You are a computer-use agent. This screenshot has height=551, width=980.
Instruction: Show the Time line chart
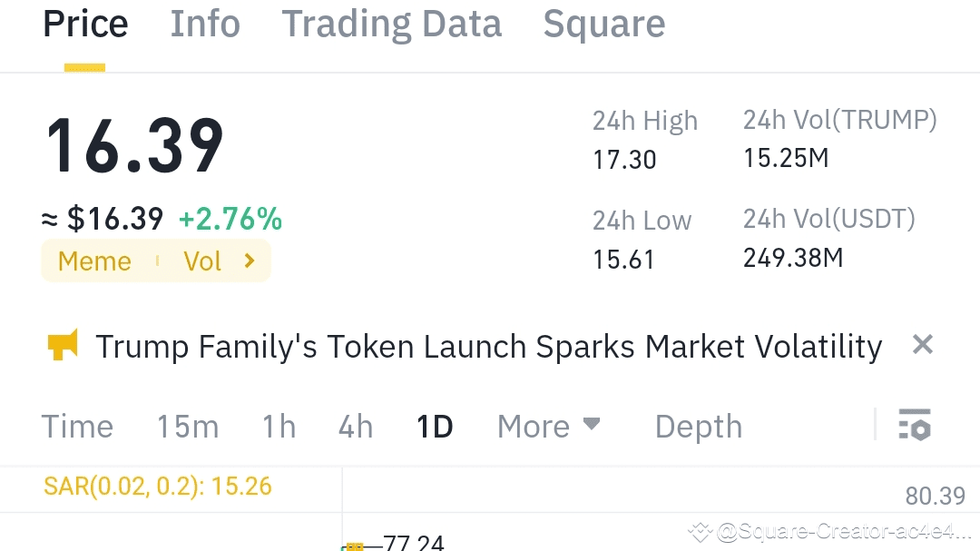78,427
